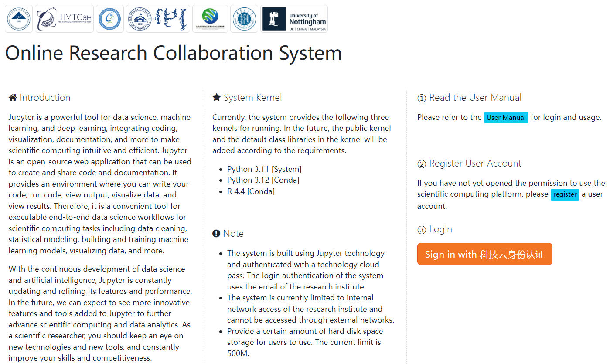Click the Online Research Collaboration System title
The height and width of the screenshot is (364, 610).
(173, 53)
